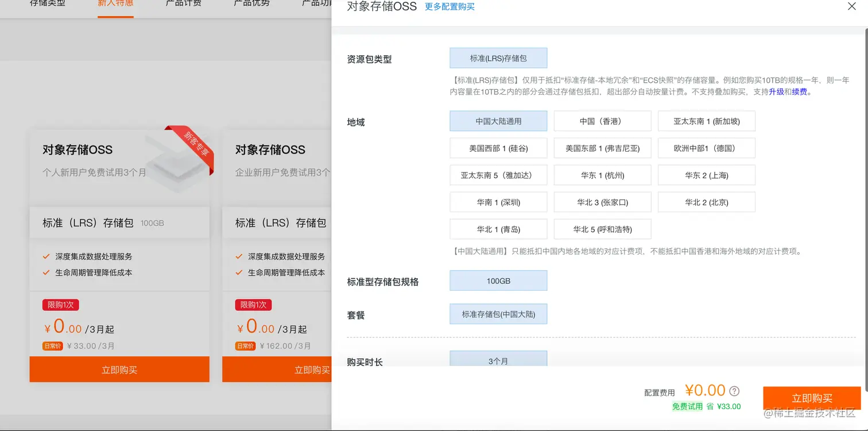This screenshot has width=868, height=431.
Task: Open the 更多配置购买 link
Action: tap(449, 7)
